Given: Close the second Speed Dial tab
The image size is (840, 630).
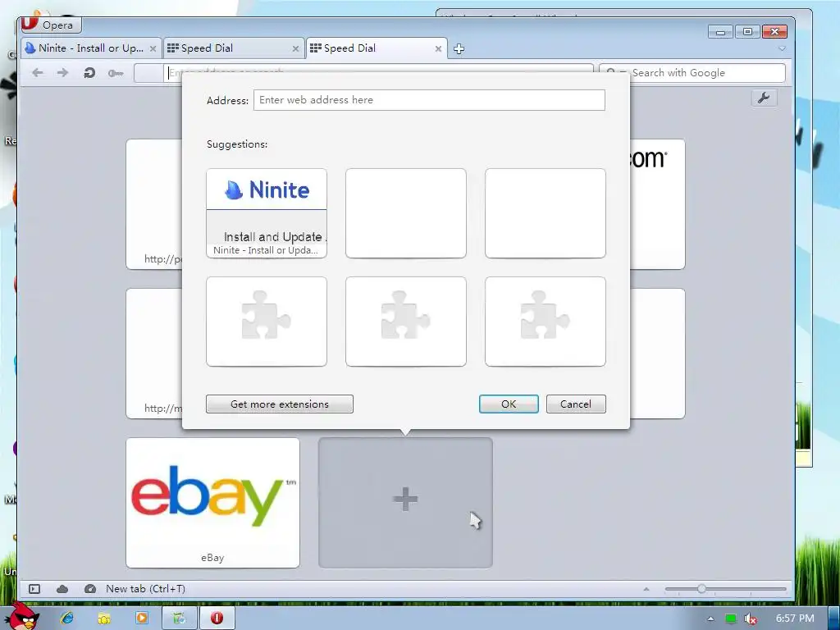Looking at the screenshot, I should point(438,48).
